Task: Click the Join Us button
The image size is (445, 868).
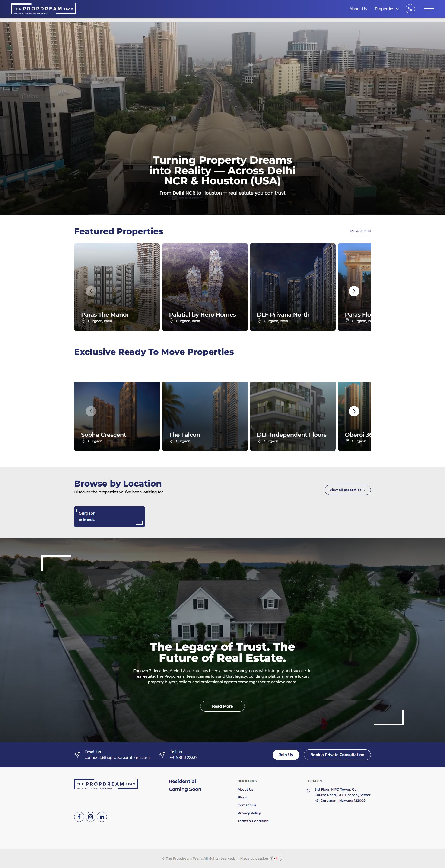Action: click(286, 755)
